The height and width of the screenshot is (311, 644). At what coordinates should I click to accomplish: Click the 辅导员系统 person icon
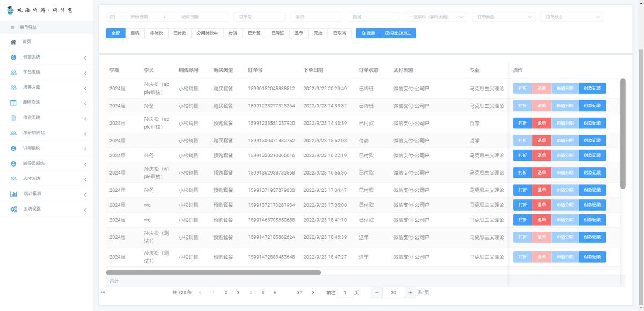click(x=13, y=163)
